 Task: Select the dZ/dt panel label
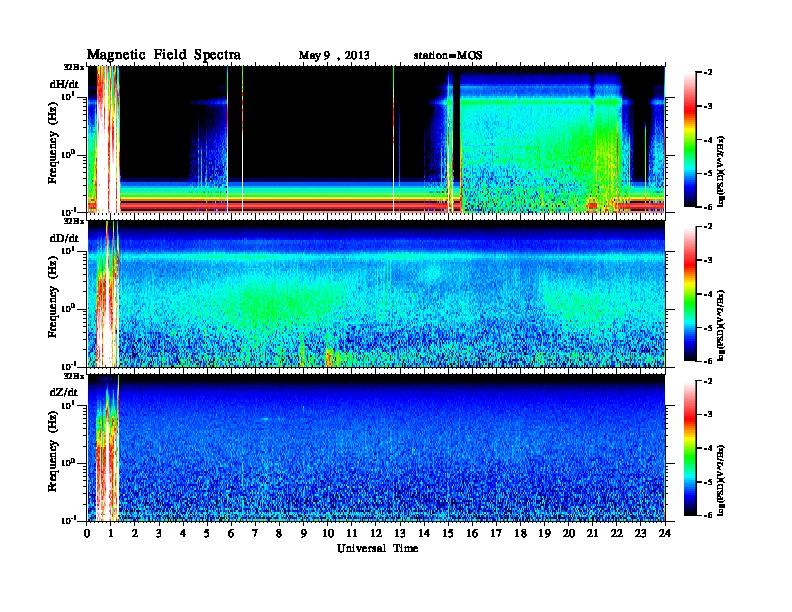tap(64, 392)
